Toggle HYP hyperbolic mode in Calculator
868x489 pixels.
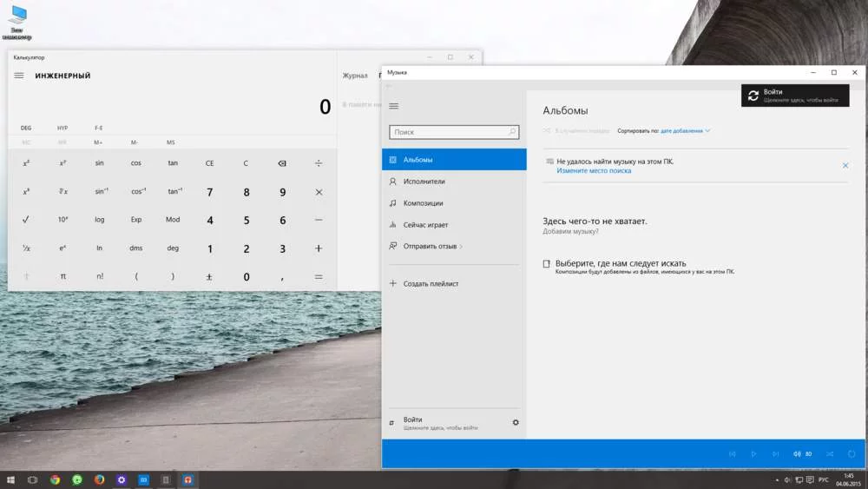click(x=62, y=128)
